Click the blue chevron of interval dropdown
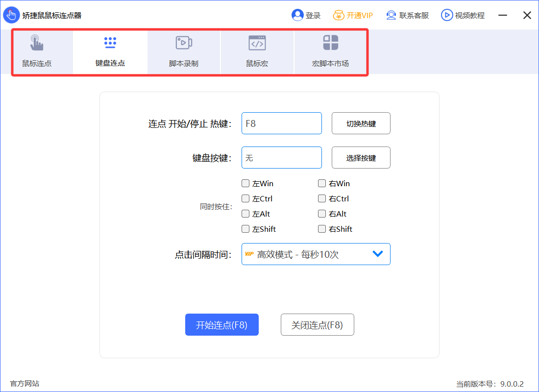Viewport: 539px width, 392px height. click(378, 254)
